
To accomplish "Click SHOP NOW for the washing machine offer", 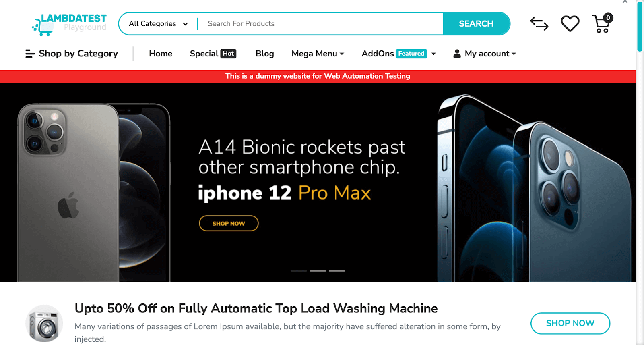I will coord(570,323).
